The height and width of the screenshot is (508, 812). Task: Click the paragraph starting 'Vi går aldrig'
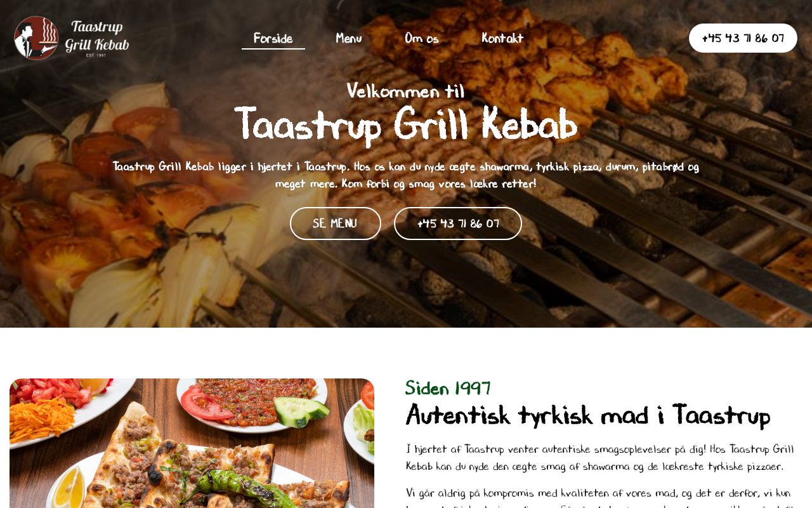pos(600,497)
